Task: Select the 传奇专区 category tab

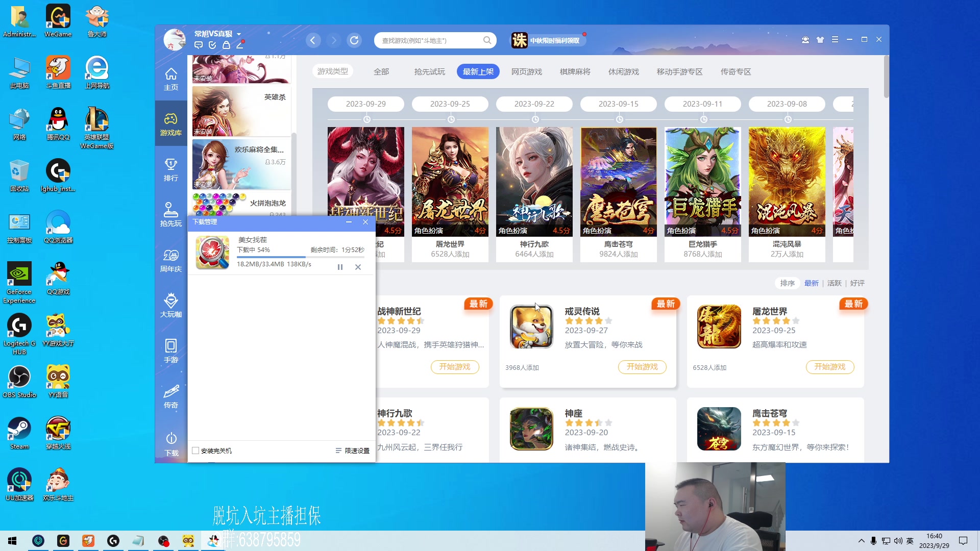Action: 736,72
